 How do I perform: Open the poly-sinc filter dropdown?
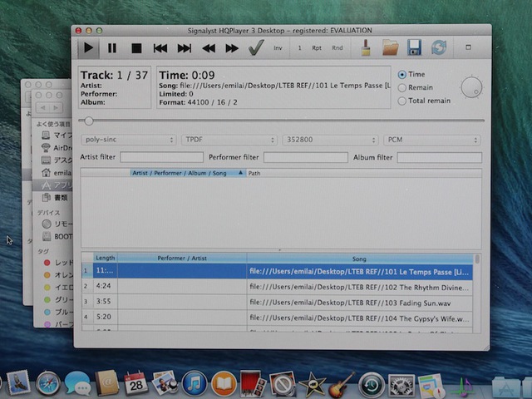(x=128, y=140)
